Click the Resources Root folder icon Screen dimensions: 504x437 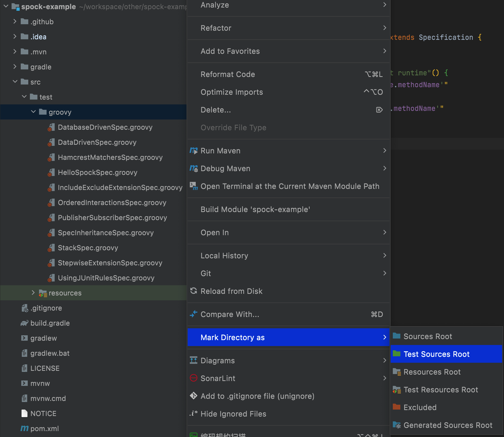pyautogui.click(x=397, y=372)
